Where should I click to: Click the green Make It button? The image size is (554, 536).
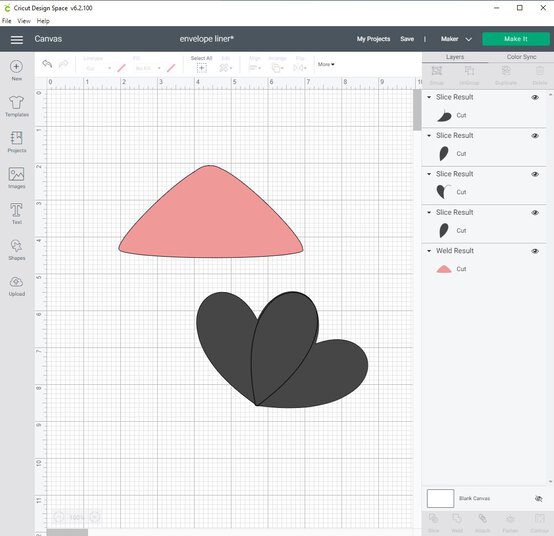(516, 39)
